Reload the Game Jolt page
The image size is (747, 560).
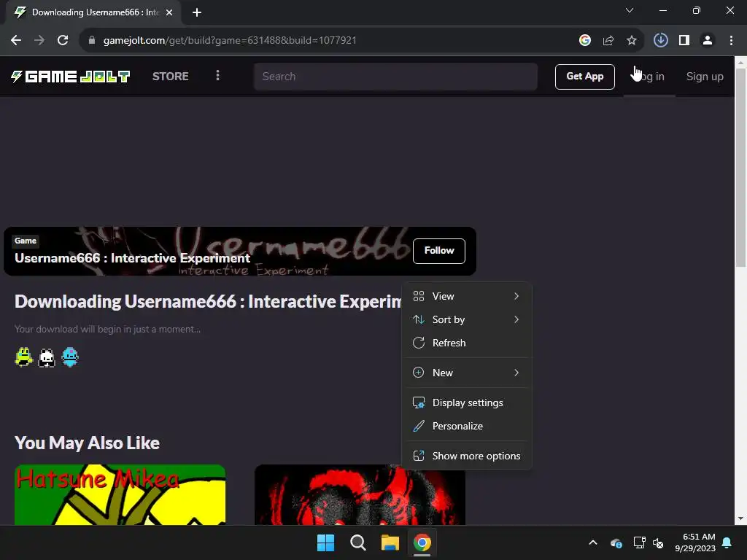(x=63, y=41)
